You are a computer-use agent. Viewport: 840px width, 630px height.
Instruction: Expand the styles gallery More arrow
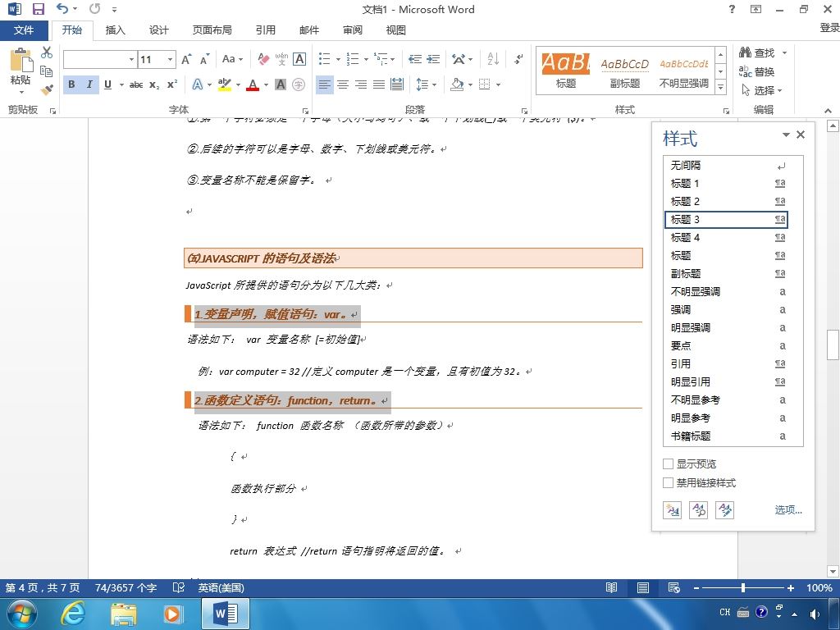(x=721, y=87)
